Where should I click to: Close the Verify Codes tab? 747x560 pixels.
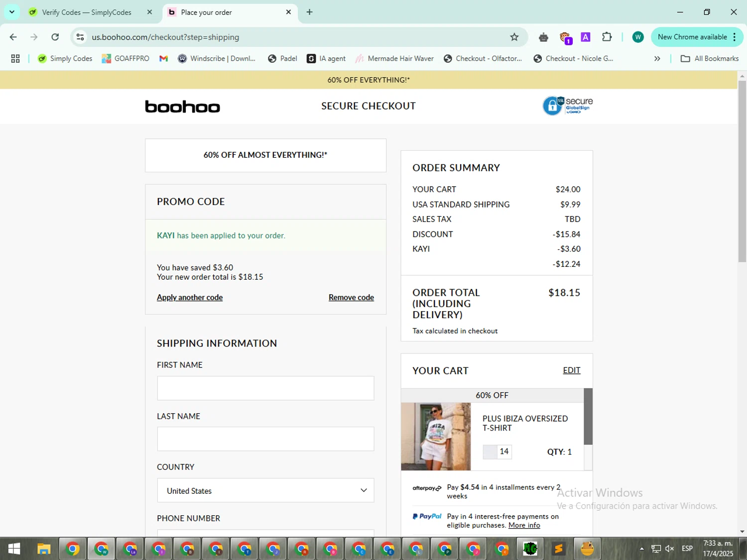[x=149, y=12]
